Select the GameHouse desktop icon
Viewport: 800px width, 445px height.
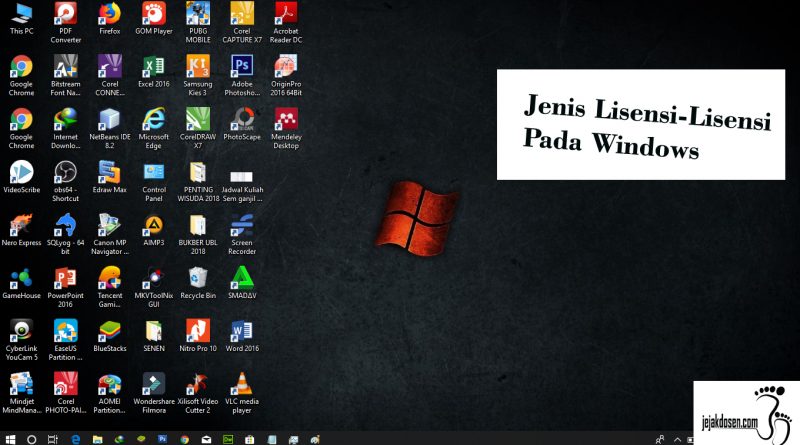pos(21,283)
